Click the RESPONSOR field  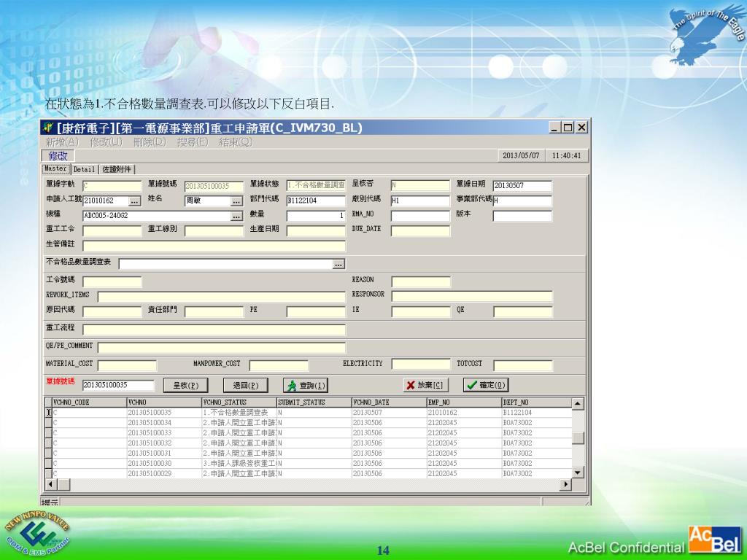(472, 296)
